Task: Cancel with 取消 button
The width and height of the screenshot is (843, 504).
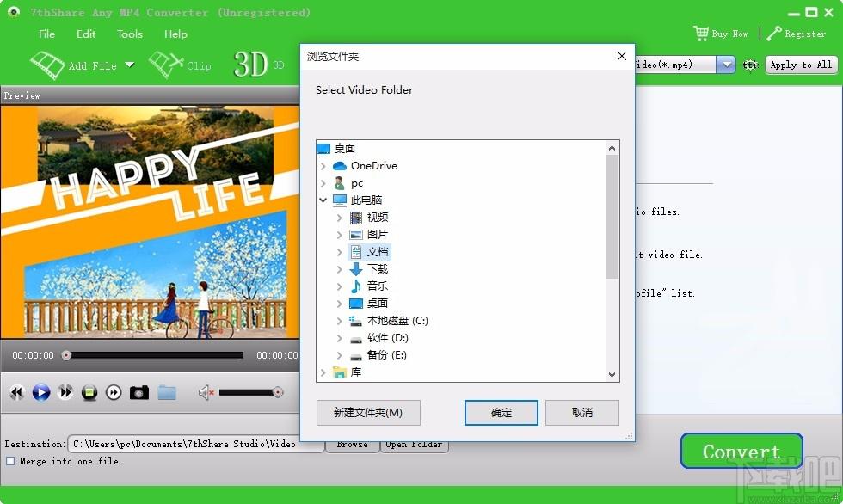Action: coord(582,413)
